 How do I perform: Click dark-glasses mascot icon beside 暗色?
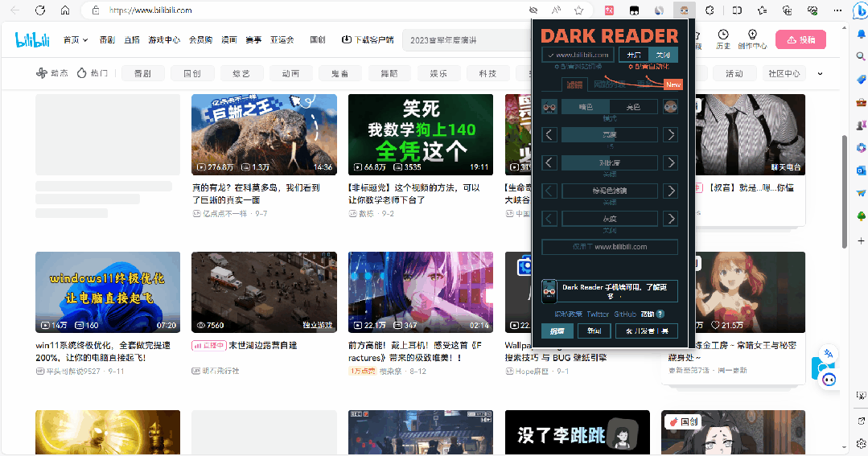pos(549,107)
